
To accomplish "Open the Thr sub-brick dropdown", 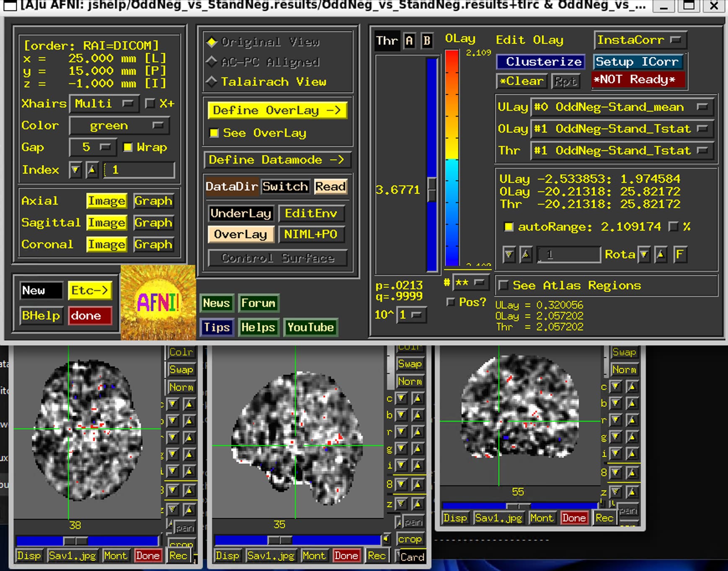I will (622, 151).
